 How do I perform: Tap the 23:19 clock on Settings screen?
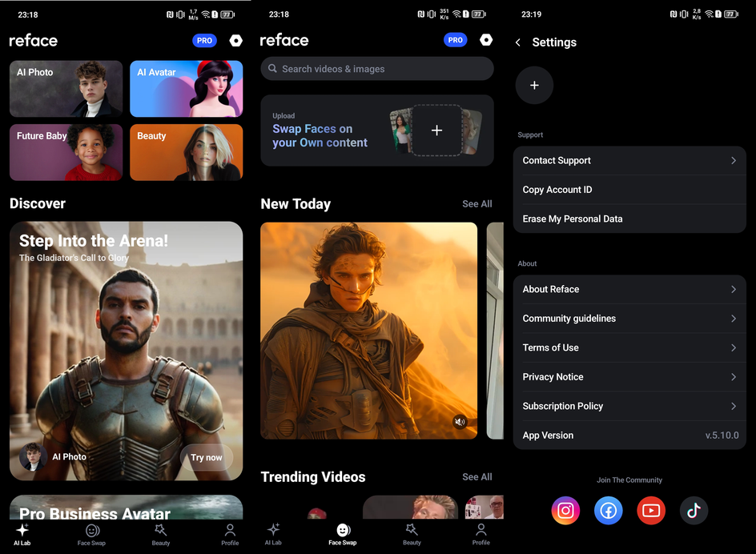tap(531, 14)
